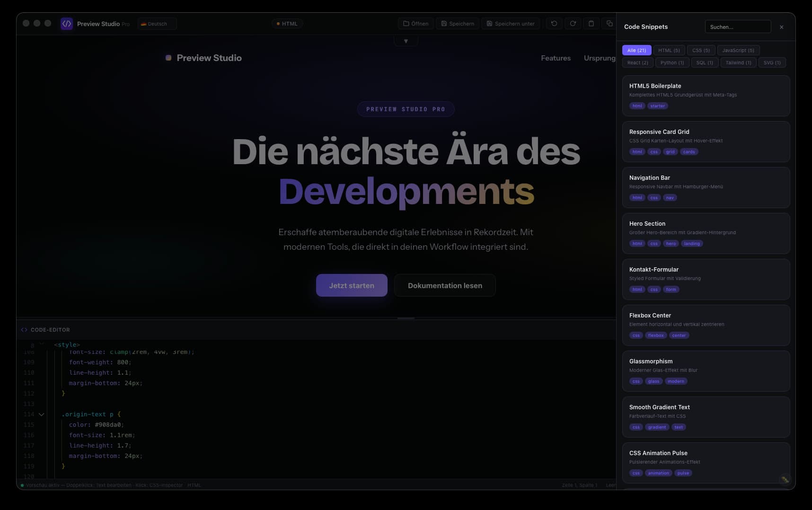Click the pencil icon at panel bottom

tap(785, 479)
